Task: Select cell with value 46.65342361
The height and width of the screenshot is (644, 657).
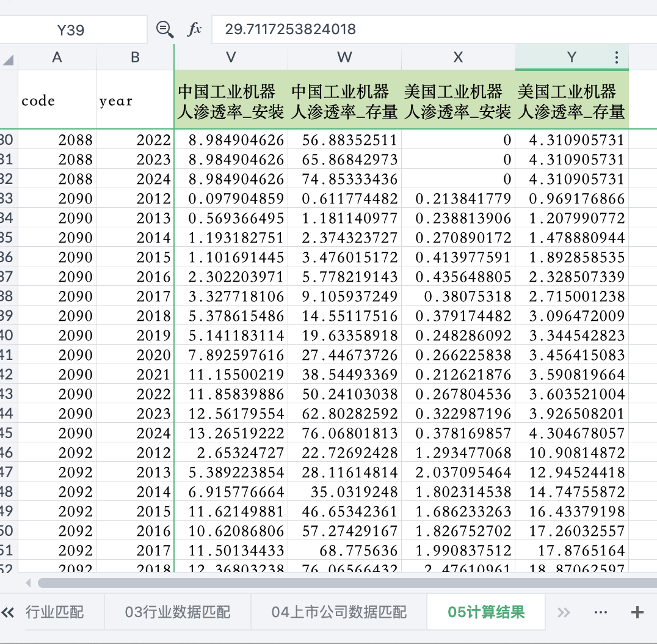Action: click(344, 511)
